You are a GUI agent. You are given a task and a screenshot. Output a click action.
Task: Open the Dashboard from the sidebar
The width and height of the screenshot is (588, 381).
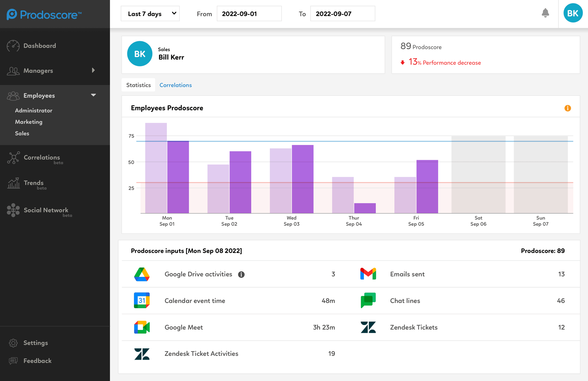pyautogui.click(x=39, y=46)
